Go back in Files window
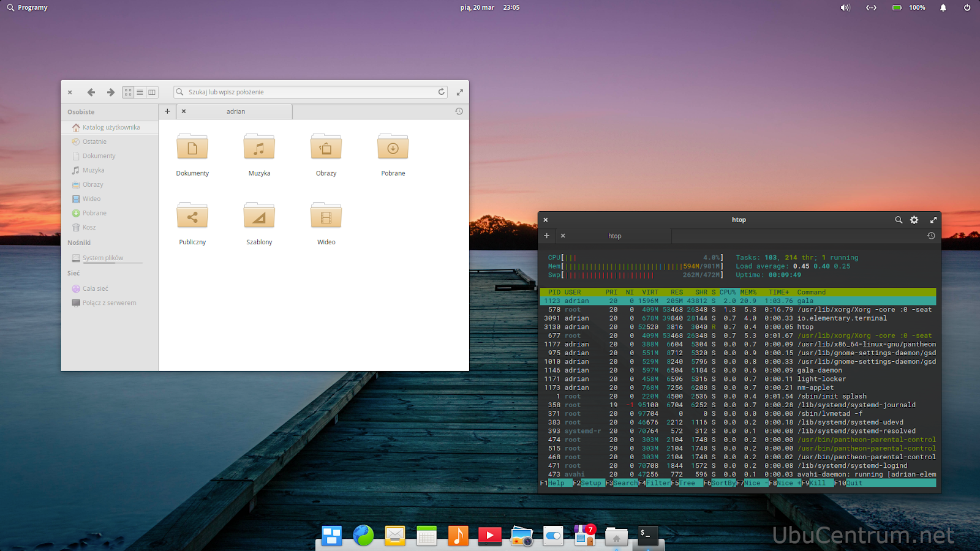 [x=91, y=92]
